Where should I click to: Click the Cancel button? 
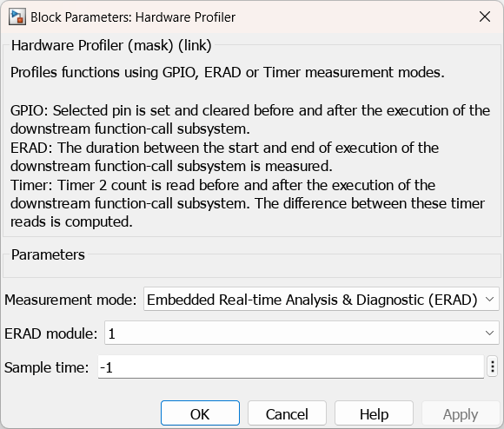(x=287, y=413)
